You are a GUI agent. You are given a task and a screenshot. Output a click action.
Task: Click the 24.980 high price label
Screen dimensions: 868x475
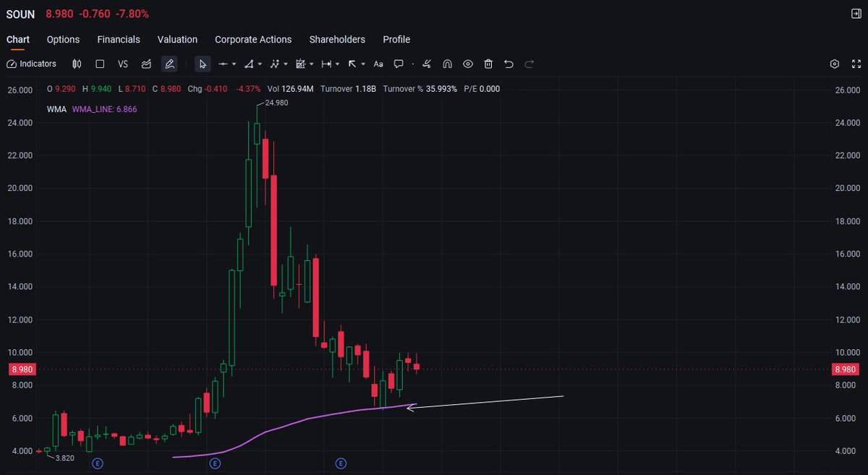(x=277, y=103)
